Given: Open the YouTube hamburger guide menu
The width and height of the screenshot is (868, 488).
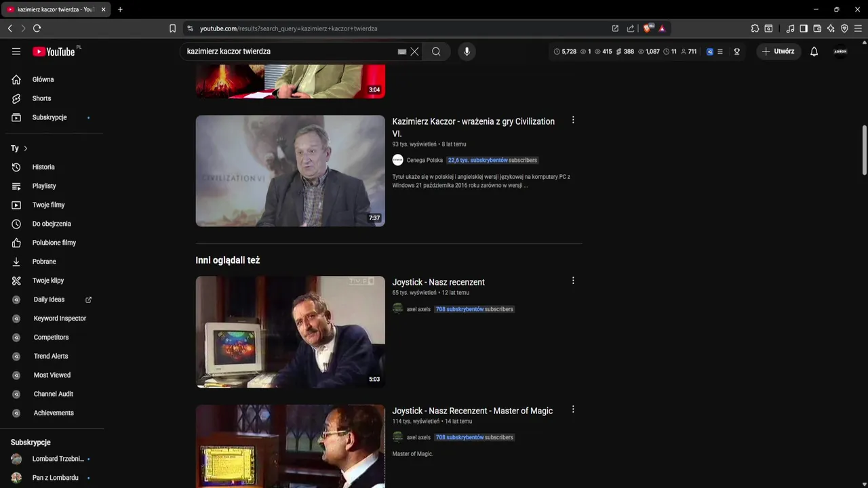Looking at the screenshot, I should [x=16, y=52].
